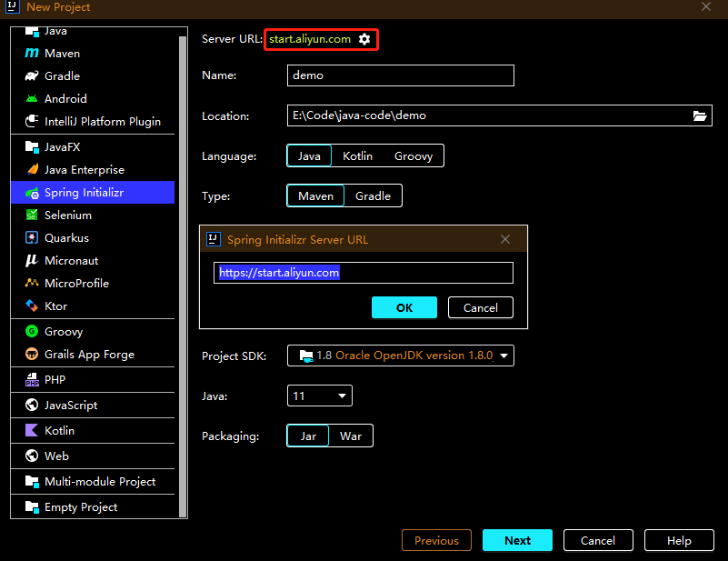This screenshot has width=728, height=561.
Task: Select Kotlin language option
Action: [357, 155]
